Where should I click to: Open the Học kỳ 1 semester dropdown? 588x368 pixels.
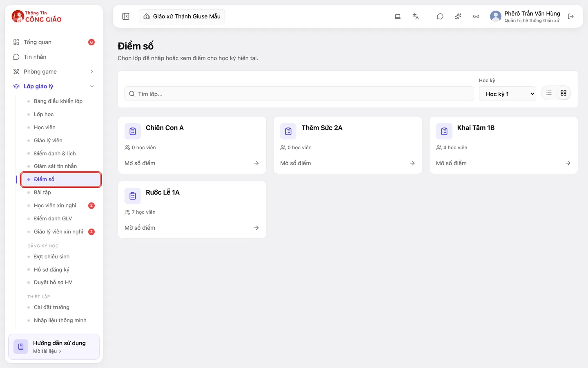(508, 94)
